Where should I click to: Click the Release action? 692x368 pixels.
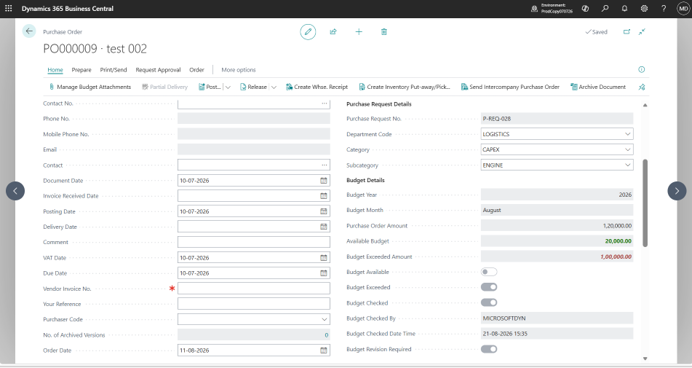[x=253, y=87]
